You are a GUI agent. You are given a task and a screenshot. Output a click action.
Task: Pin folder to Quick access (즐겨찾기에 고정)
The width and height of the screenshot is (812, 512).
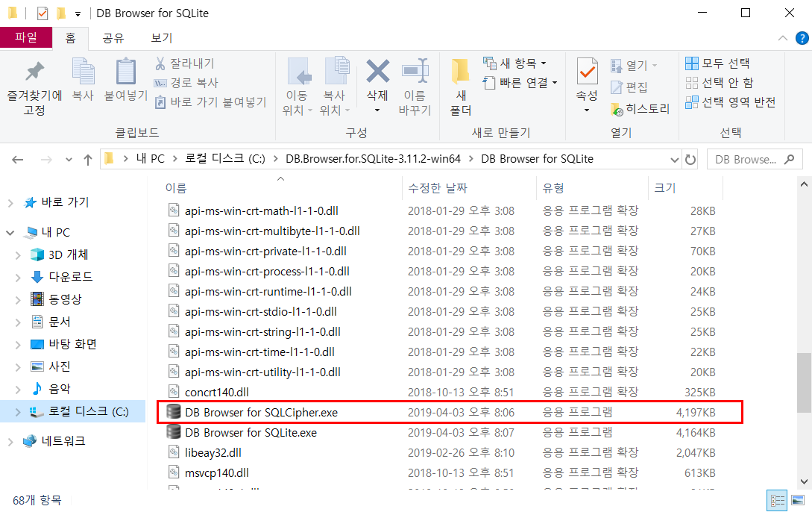(34, 87)
